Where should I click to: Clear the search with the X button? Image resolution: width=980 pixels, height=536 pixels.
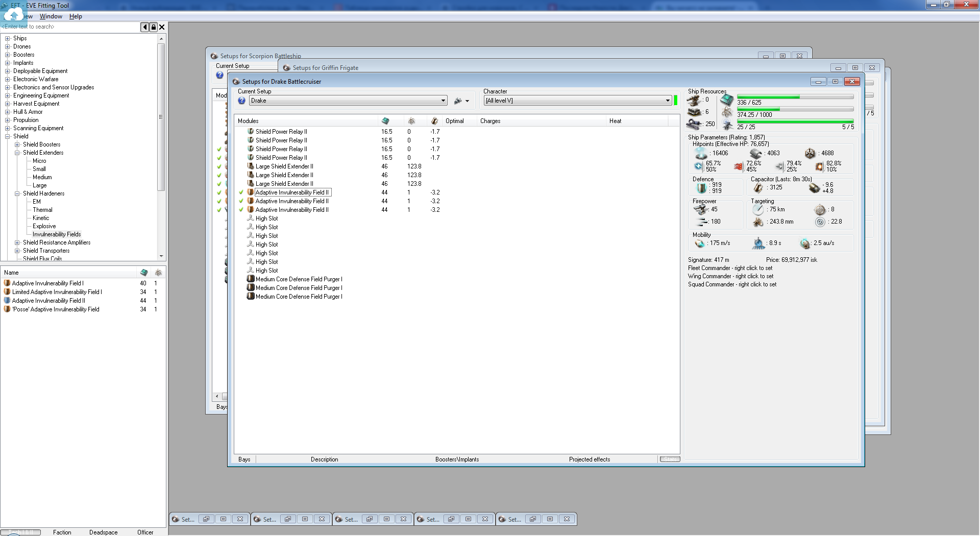point(162,27)
